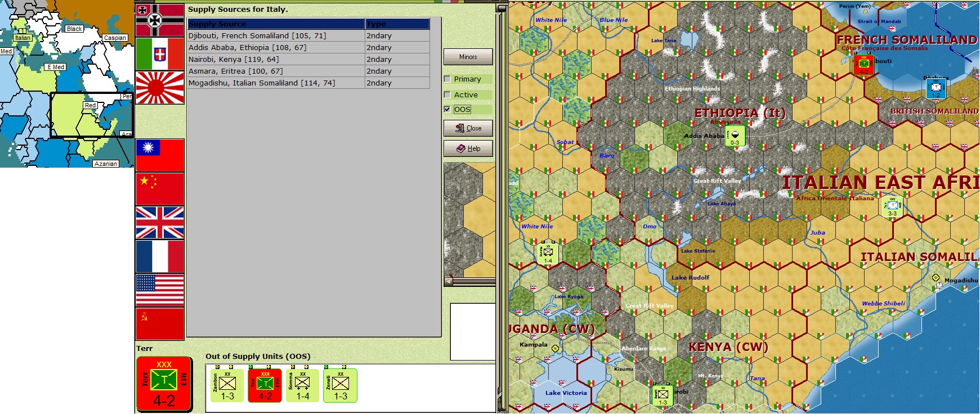Select the French tricolor flag
Viewport: 980px width, 414px height.
pos(160,256)
